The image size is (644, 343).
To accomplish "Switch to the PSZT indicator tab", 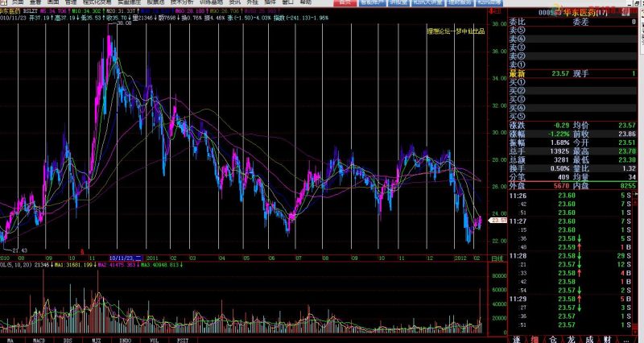I will coord(183,340).
